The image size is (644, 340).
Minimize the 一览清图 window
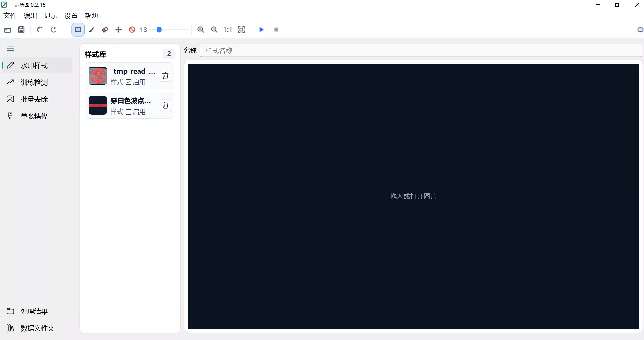tap(598, 5)
